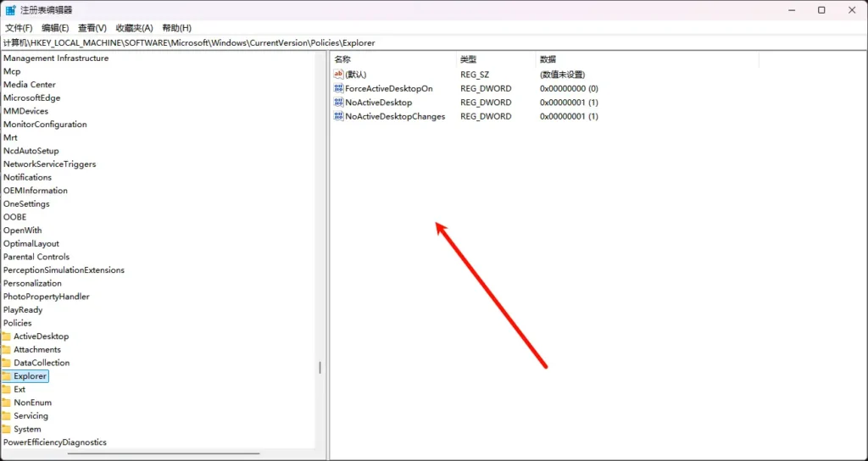The height and width of the screenshot is (461, 868).
Task: Open the 编辑(E) menu
Action: click(55, 28)
